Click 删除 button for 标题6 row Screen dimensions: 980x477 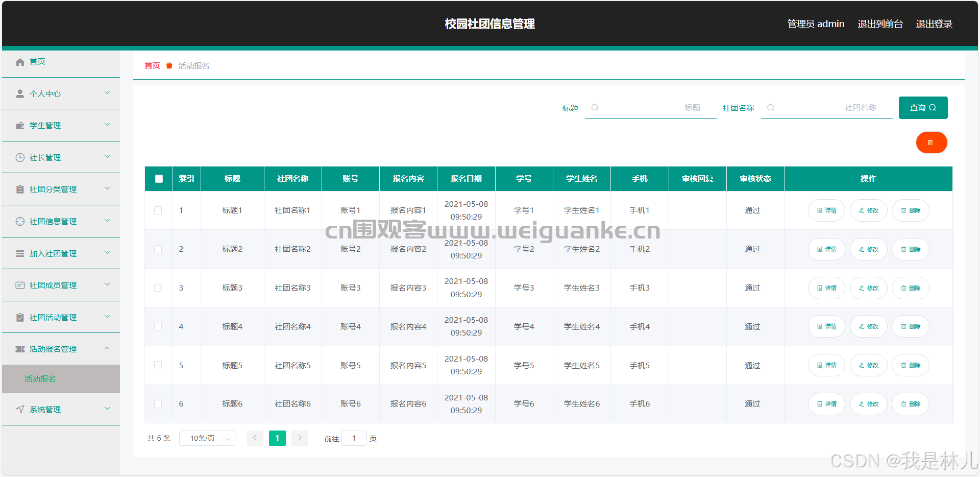[x=910, y=404]
